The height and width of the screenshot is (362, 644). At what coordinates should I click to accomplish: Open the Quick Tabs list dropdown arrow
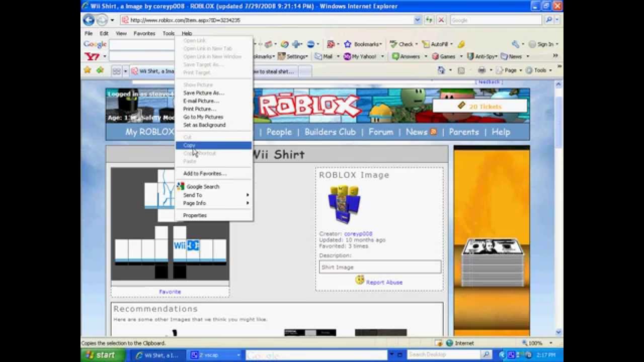tap(125, 71)
